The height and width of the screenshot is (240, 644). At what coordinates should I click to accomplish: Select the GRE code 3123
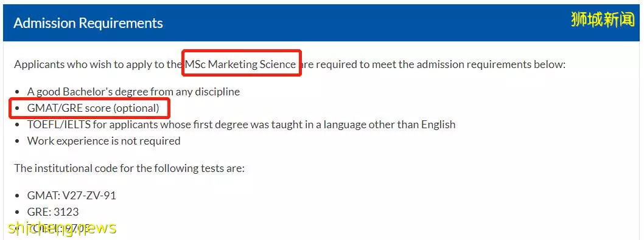click(x=65, y=212)
